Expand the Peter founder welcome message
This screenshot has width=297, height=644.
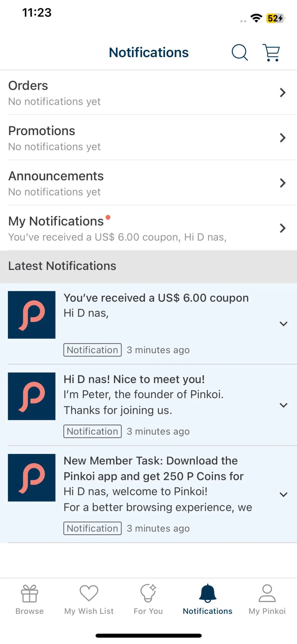[x=283, y=405]
